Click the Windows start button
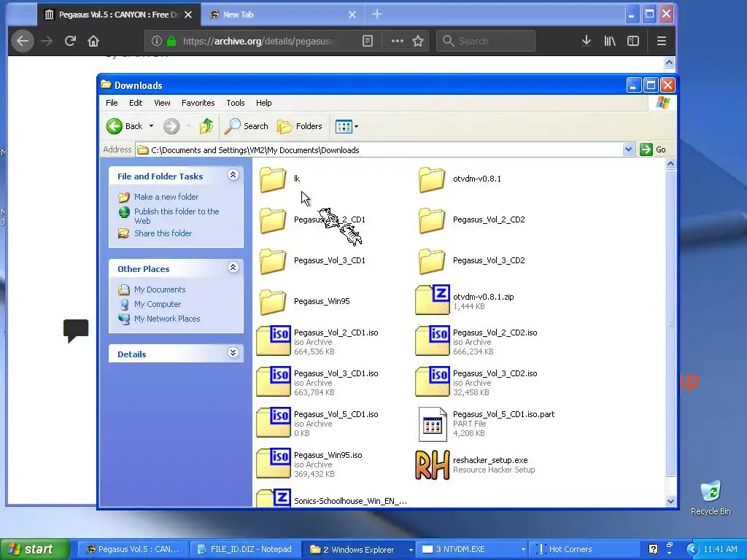The width and height of the screenshot is (747, 560). tap(34, 549)
